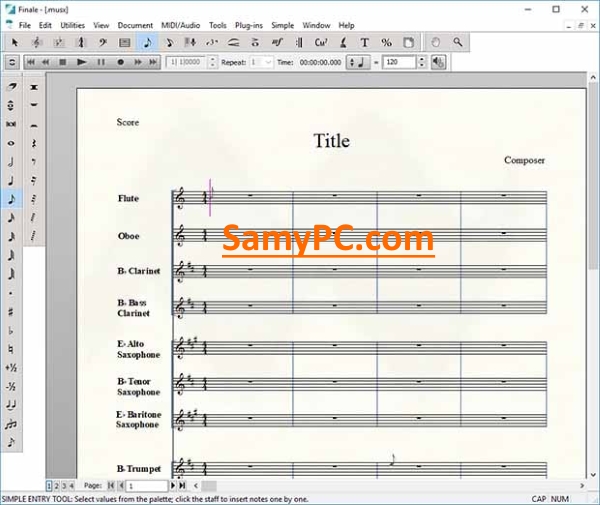Select the quarter rest in rests palette
The image size is (600, 505).
click(34, 143)
